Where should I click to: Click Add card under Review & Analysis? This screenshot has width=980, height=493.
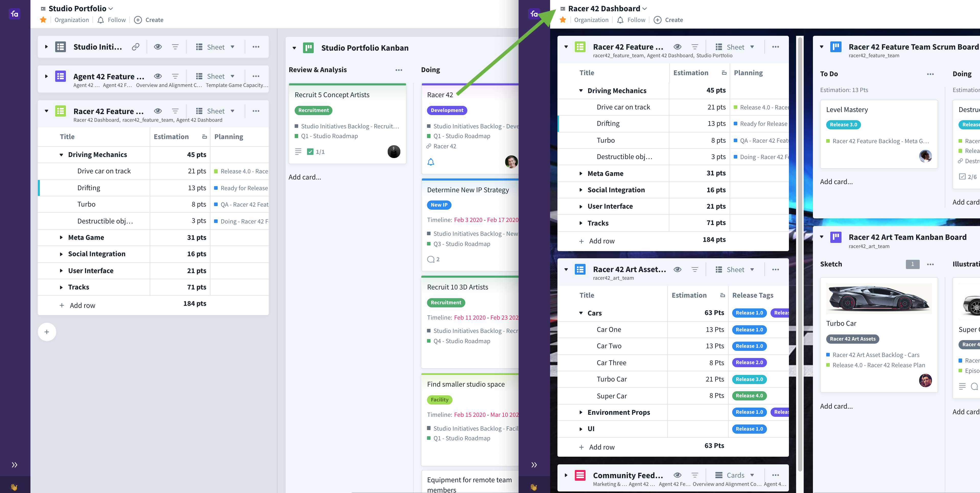click(x=305, y=177)
